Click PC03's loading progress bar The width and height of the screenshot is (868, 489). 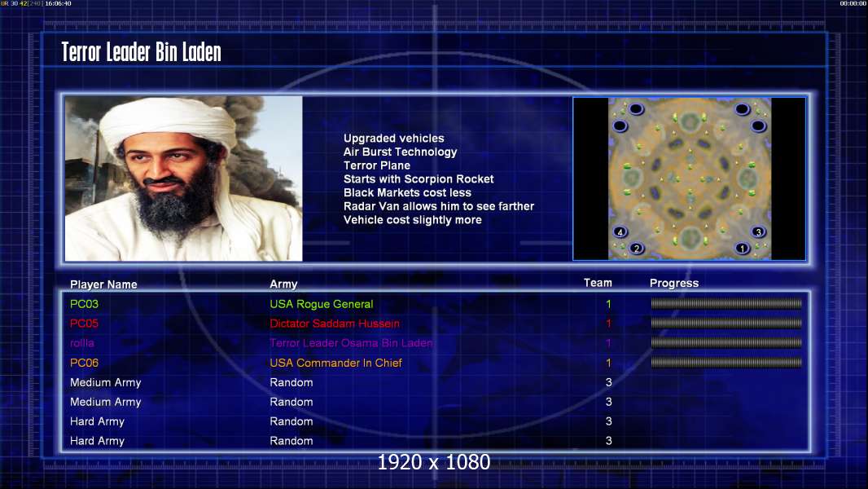coord(726,303)
